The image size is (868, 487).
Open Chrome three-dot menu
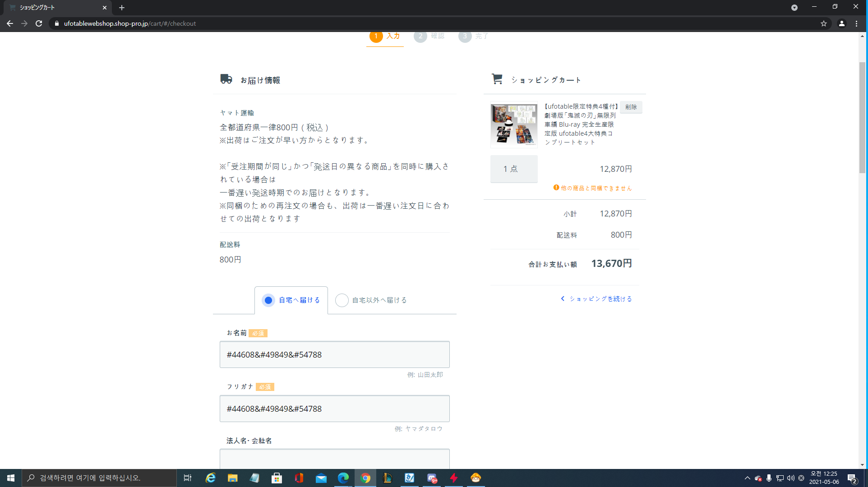click(x=857, y=23)
